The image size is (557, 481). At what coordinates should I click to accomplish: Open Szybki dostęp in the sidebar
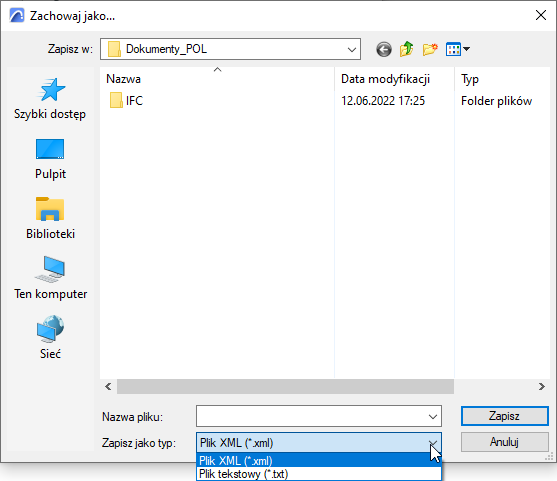click(x=50, y=99)
